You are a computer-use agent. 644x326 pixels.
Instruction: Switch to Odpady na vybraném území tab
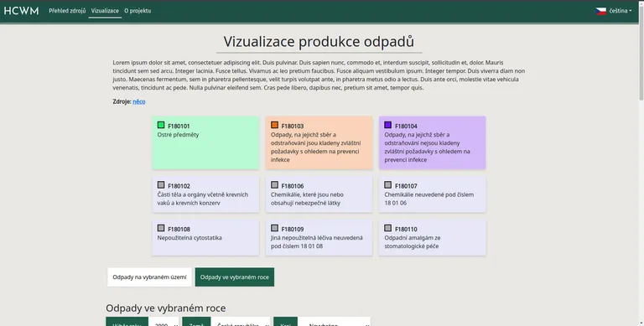[149, 277]
